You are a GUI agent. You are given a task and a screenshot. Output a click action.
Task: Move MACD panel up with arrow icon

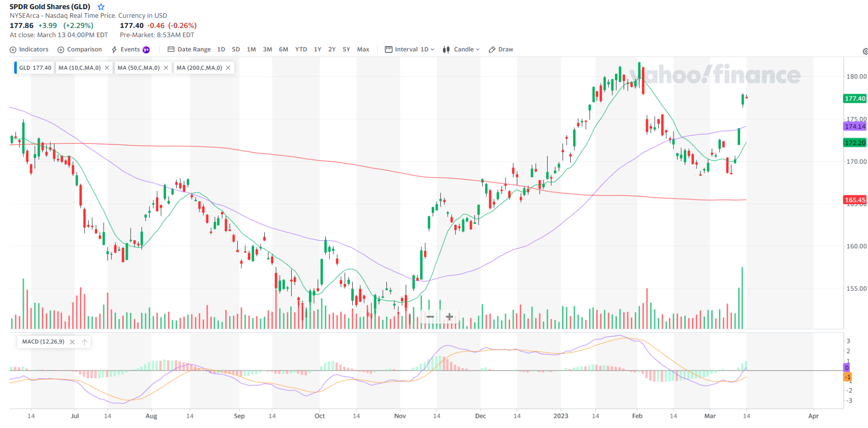[x=85, y=342]
